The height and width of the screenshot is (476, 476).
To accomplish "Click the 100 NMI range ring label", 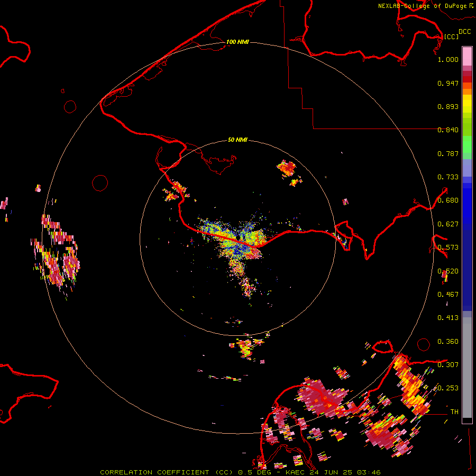I will tap(237, 42).
